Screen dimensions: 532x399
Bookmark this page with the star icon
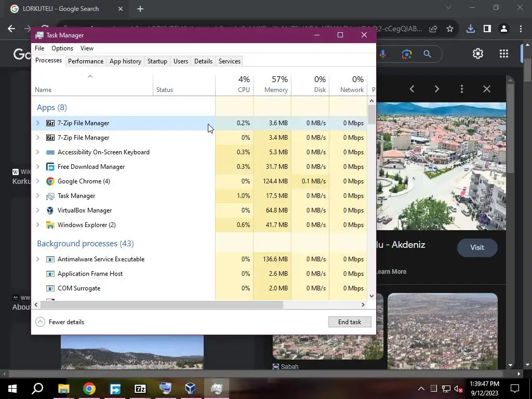pyautogui.click(x=450, y=29)
